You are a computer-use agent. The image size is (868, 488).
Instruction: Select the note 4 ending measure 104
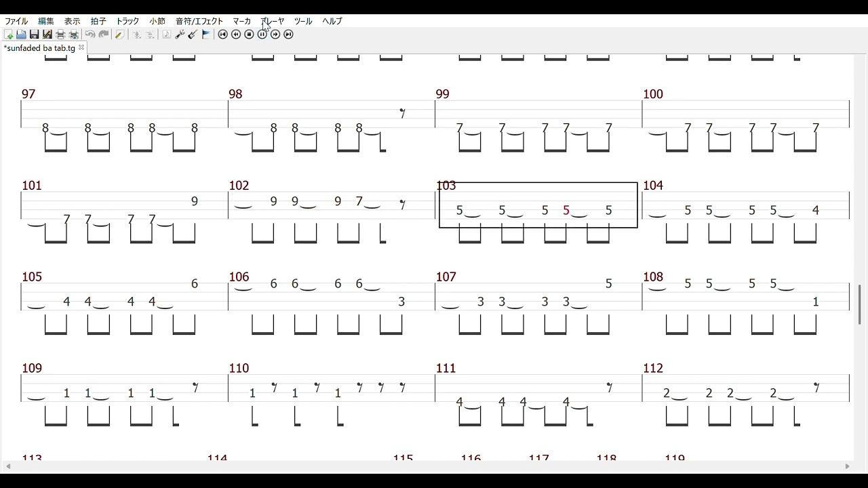pyautogui.click(x=816, y=211)
